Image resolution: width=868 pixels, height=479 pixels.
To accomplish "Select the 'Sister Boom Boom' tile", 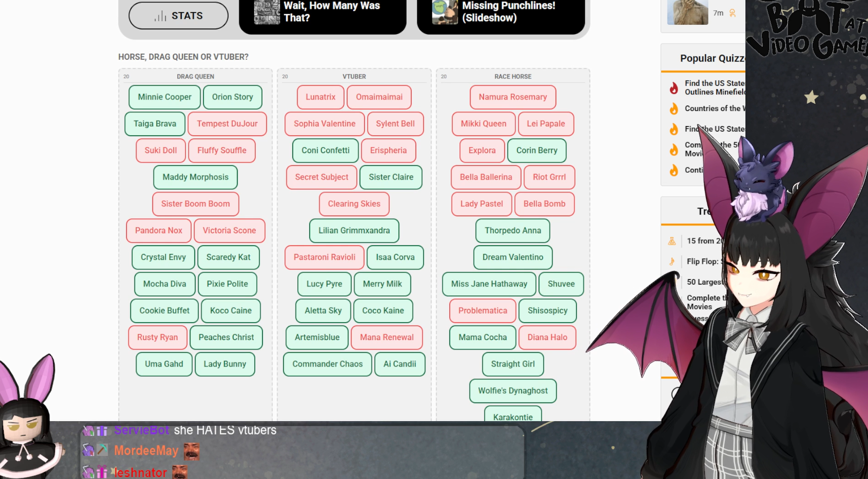I will (196, 204).
